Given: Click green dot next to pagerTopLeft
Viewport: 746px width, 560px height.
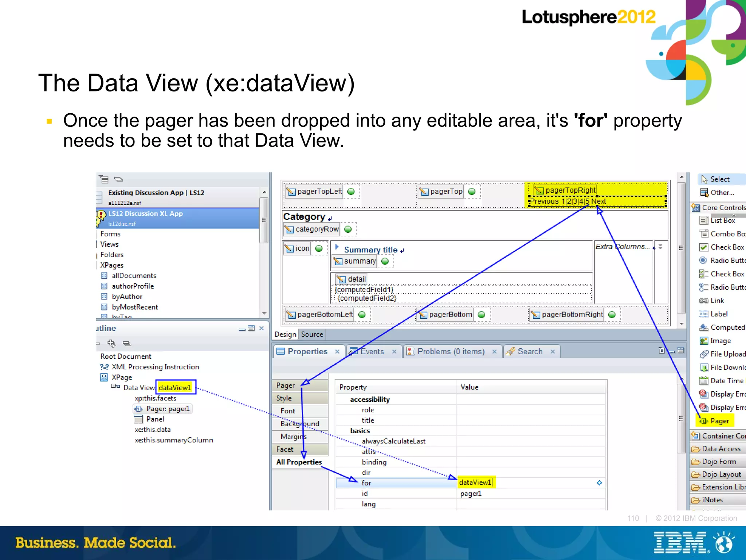Looking at the screenshot, I should tap(351, 192).
